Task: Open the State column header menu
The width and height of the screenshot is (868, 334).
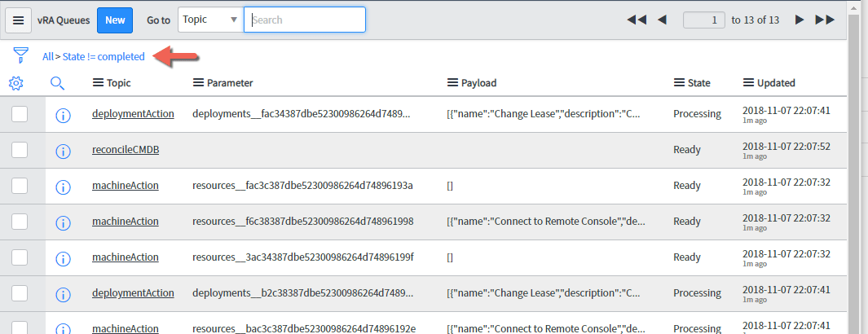Action: point(680,83)
